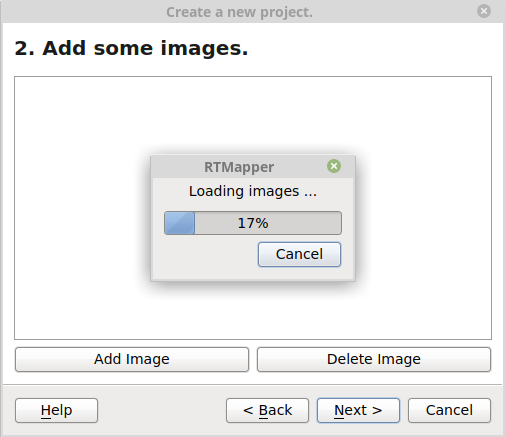The image size is (505, 437).
Task: Click the loading progress bar
Action: (x=253, y=223)
